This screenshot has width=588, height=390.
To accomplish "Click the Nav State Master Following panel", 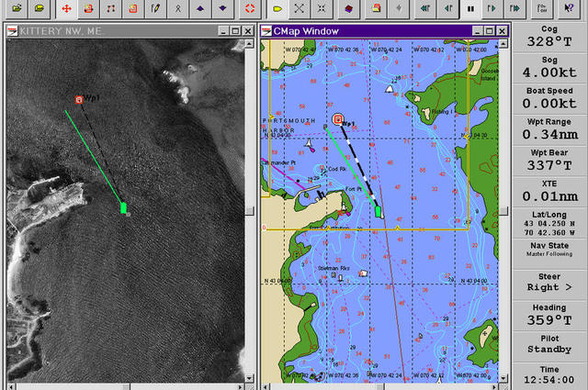I will [549, 253].
